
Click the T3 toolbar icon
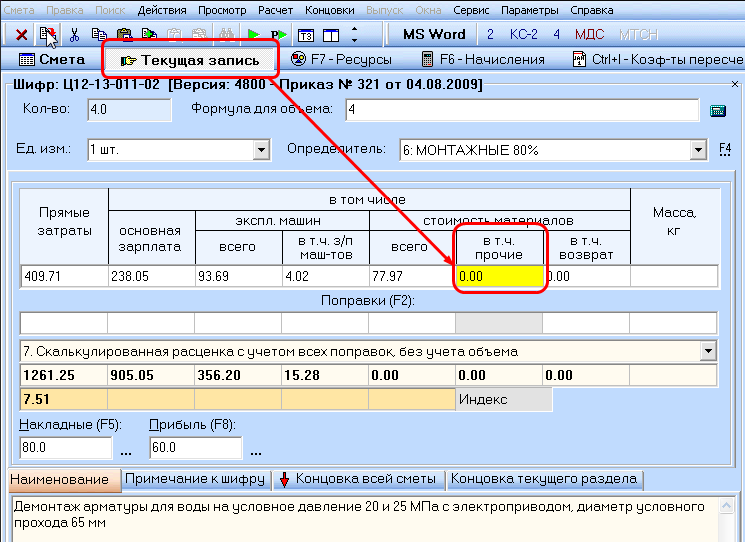[306, 34]
